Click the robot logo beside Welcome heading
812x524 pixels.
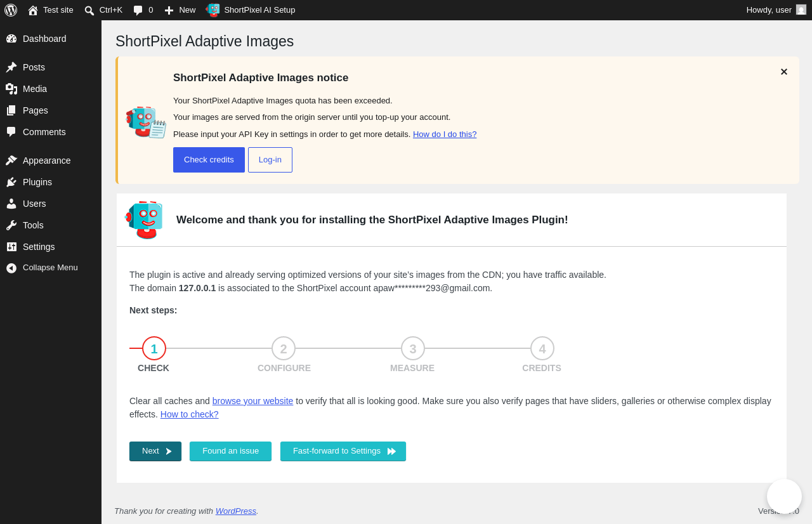pos(145,220)
